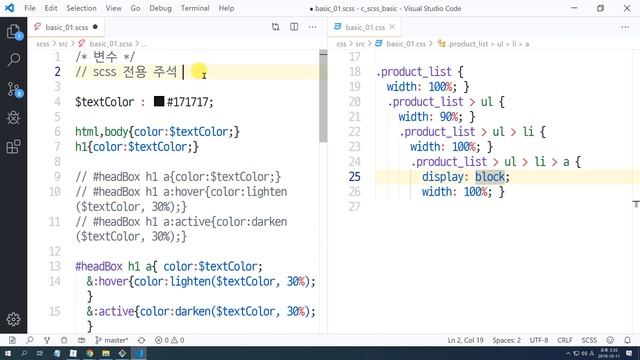
Task: Split the left editor with split icon
Action: click(x=294, y=27)
